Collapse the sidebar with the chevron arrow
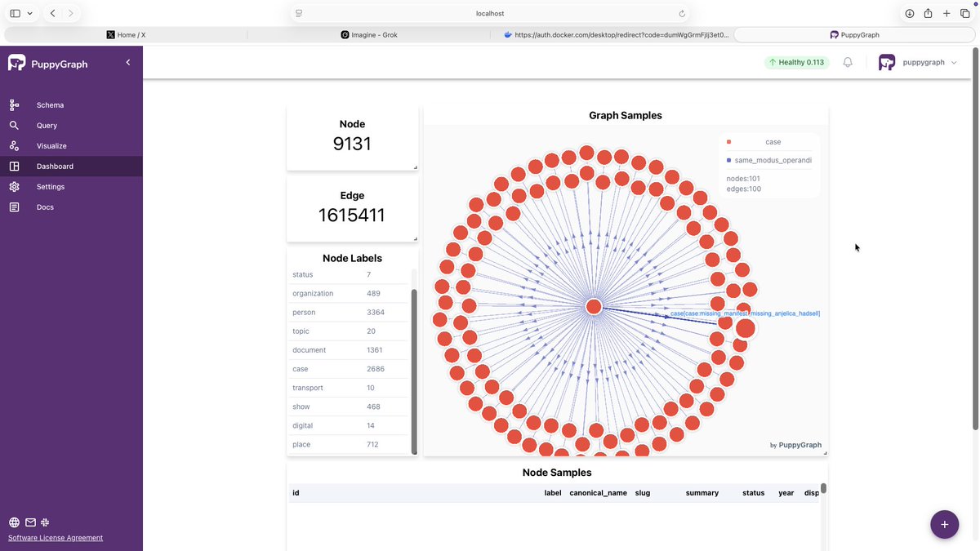This screenshot has height=551, width=980. [x=127, y=62]
